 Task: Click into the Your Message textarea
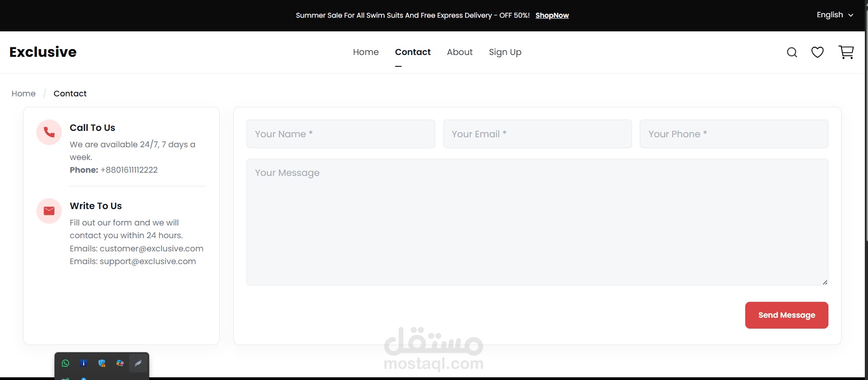[537, 222]
